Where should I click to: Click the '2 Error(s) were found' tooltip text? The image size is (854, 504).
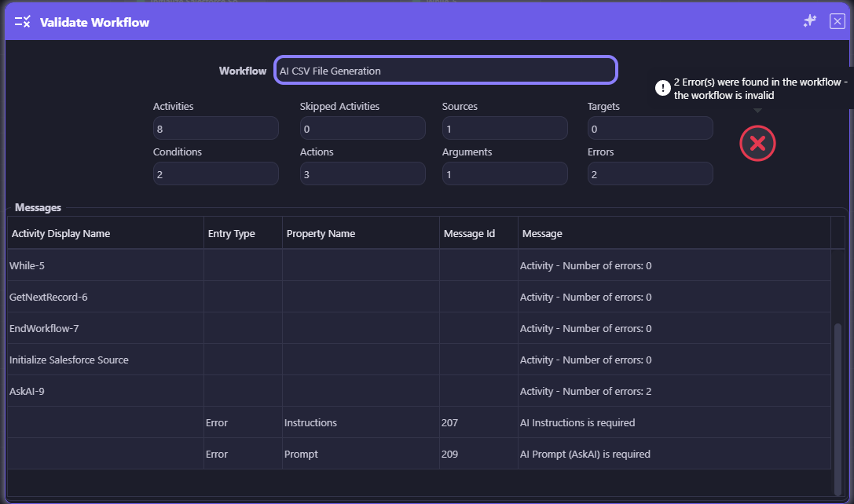(761, 88)
